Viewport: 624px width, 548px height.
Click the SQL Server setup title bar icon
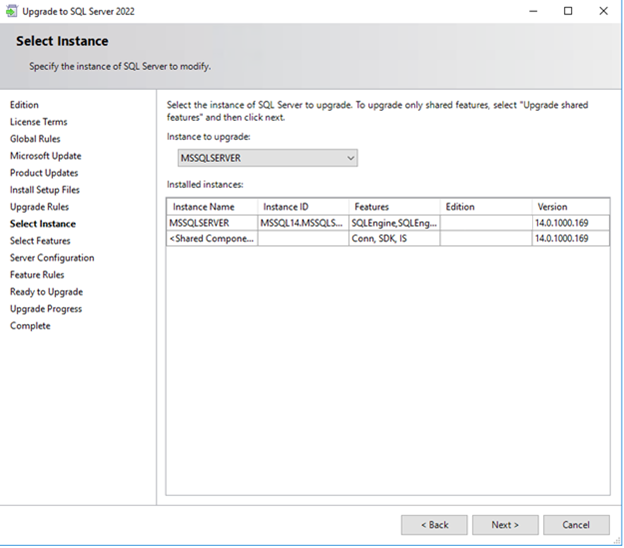pos(12,11)
